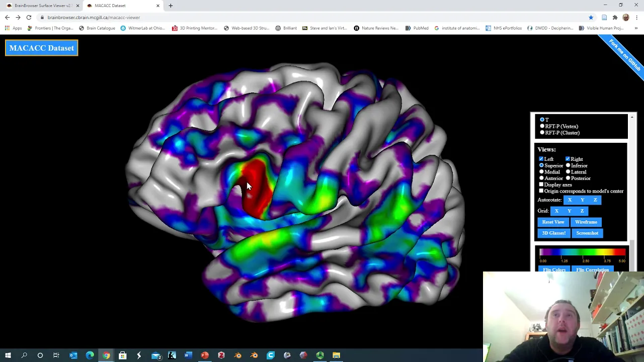Open Task View on the taskbar
Screen dimensions: 644x362
click(x=56, y=355)
